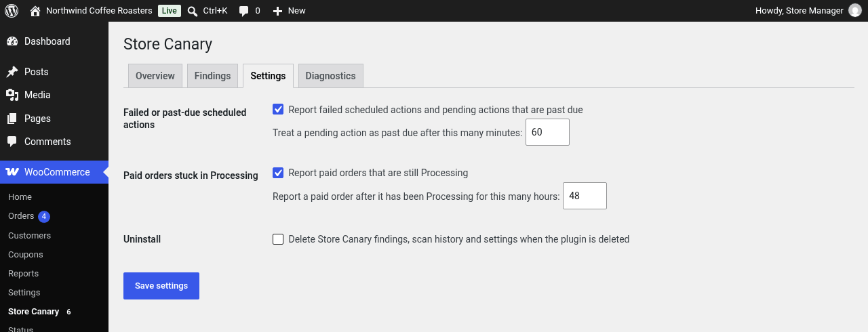Open the Howdy, Store Manager account menu
Viewport: 868px width, 332px height.
(x=808, y=11)
